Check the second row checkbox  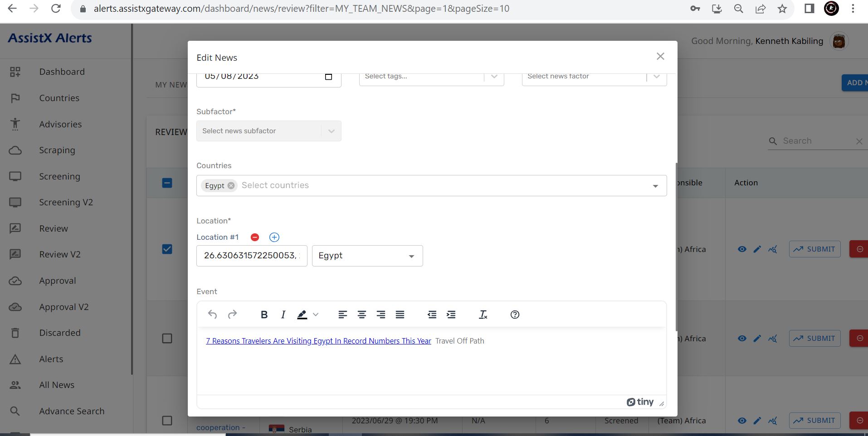(167, 339)
